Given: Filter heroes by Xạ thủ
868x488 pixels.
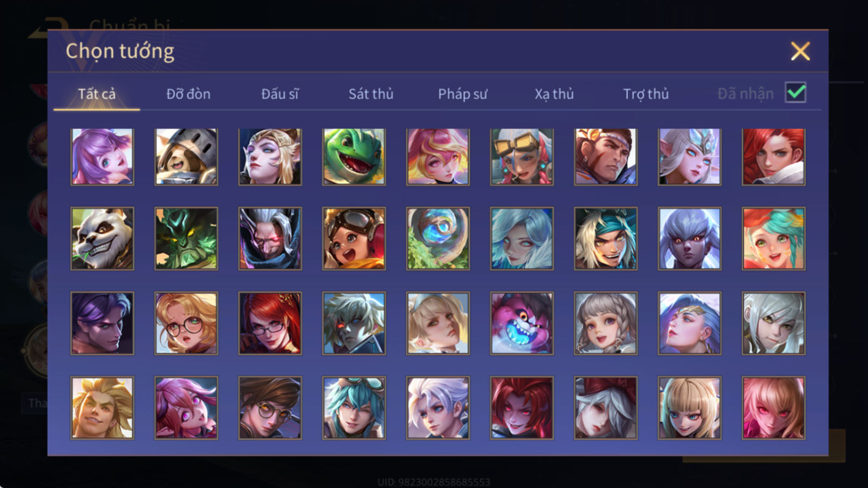Looking at the screenshot, I should pos(554,94).
